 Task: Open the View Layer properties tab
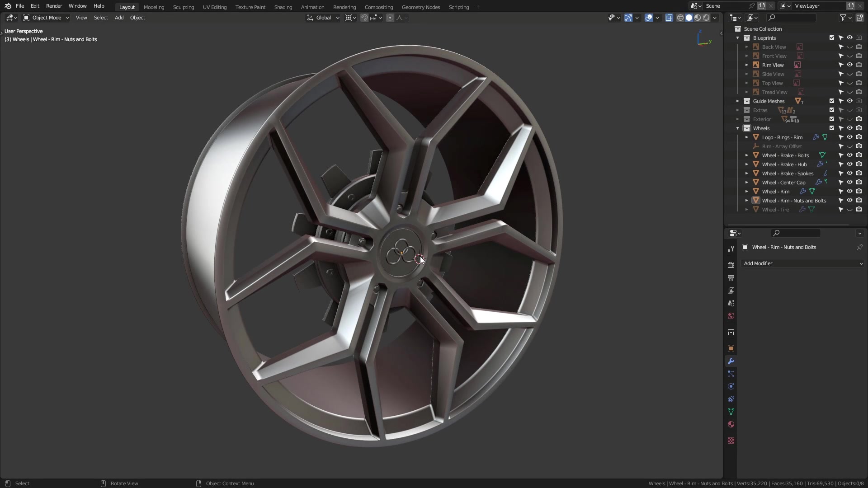[731, 291]
